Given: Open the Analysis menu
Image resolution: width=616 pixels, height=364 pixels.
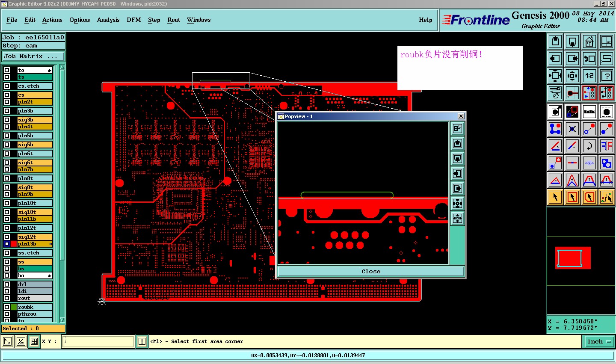Looking at the screenshot, I should 108,20.
